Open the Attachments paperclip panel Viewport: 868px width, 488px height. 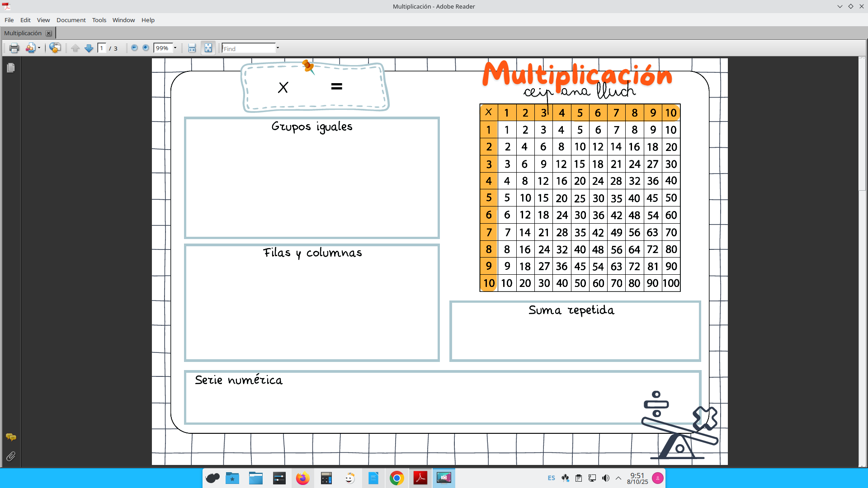(x=11, y=456)
